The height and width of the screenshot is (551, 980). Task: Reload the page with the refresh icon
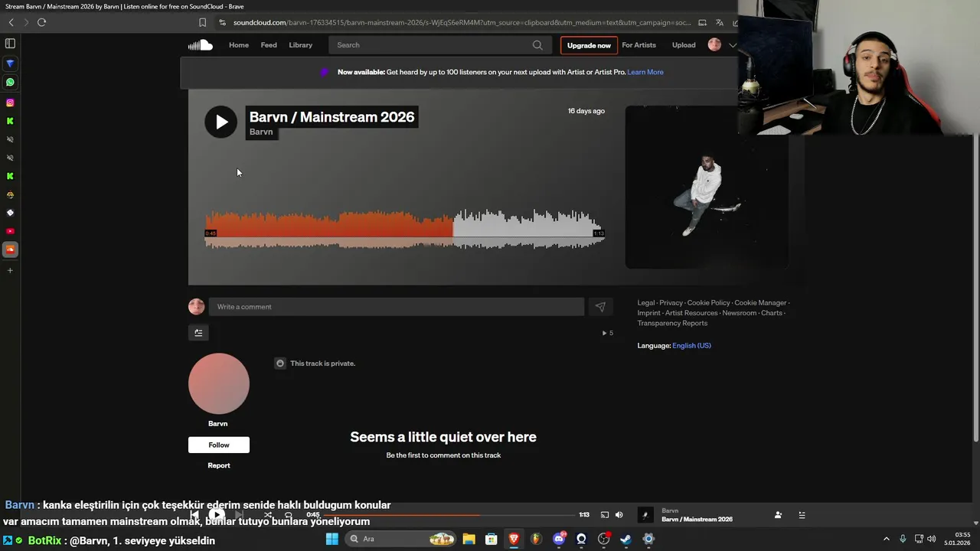coord(41,22)
